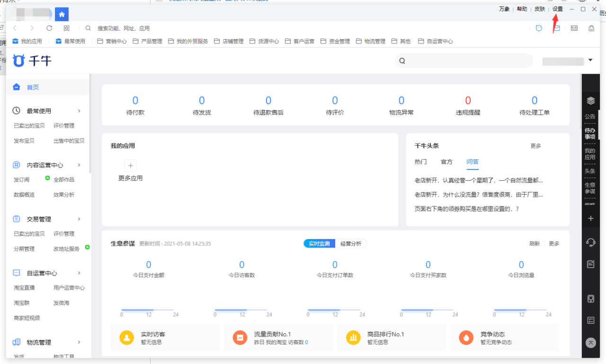This screenshot has height=364, width=606.
Task: Click the layers icon on dark sidebar
Action: (590, 101)
